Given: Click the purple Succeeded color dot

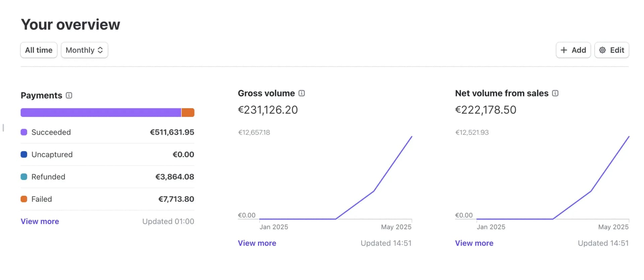Looking at the screenshot, I should click(24, 132).
